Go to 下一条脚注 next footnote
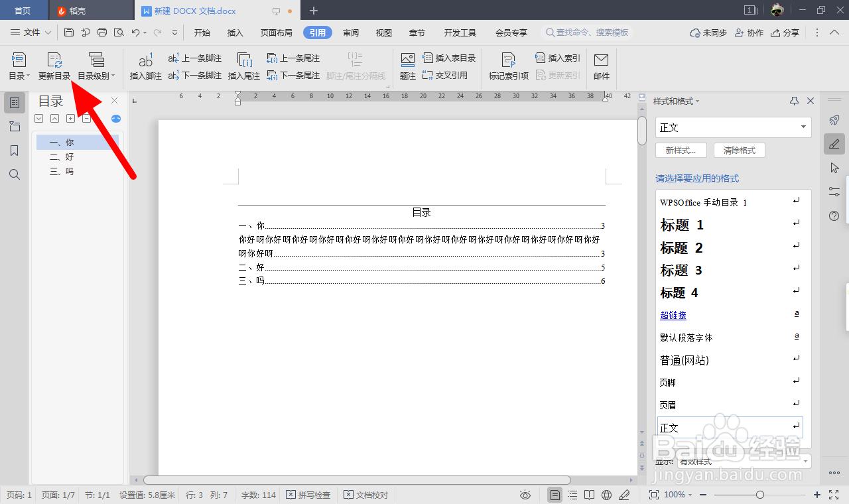Image resolution: width=849 pixels, height=504 pixels. 195,76
